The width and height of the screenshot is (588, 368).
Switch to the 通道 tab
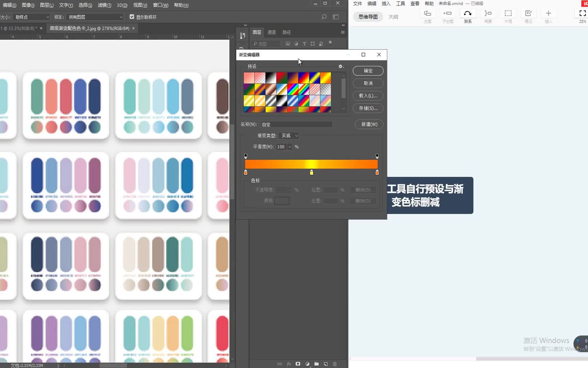(x=272, y=32)
